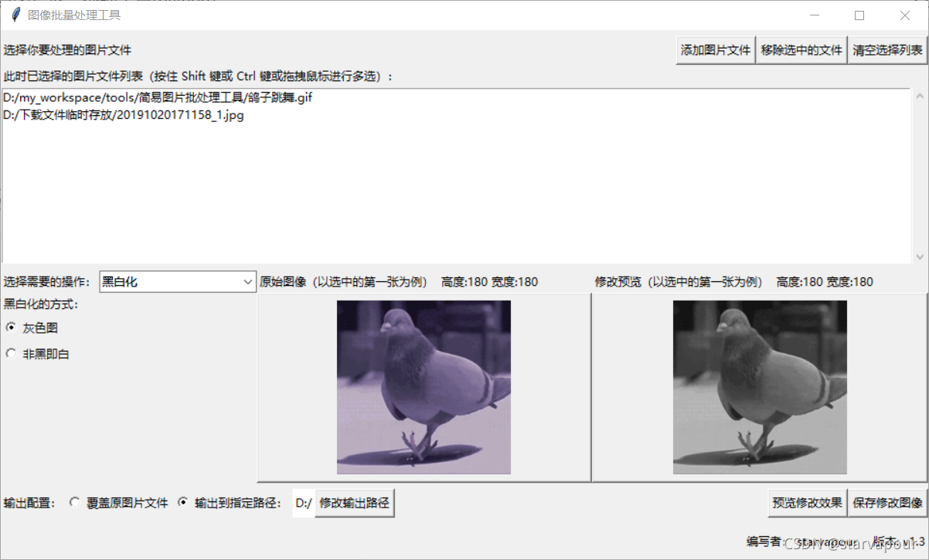Open the 黑白化 operation dropdown
Image resolution: width=929 pixels, height=560 pixels.
[x=177, y=281]
